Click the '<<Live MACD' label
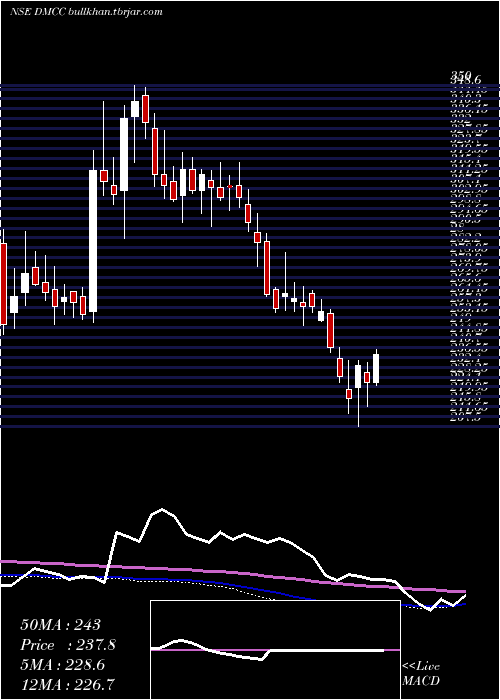Image resolution: width=500 pixels, height=700 pixels. 421,674
